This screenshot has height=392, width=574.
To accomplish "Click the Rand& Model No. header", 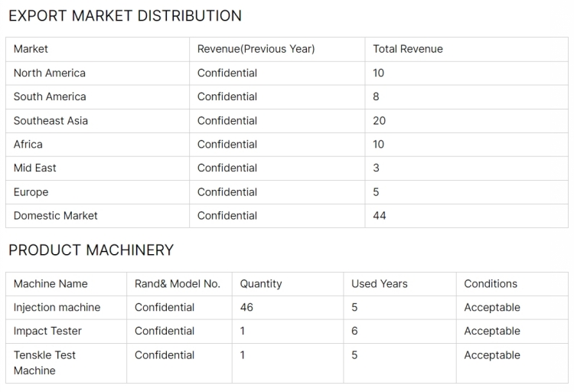I will [x=178, y=283].
